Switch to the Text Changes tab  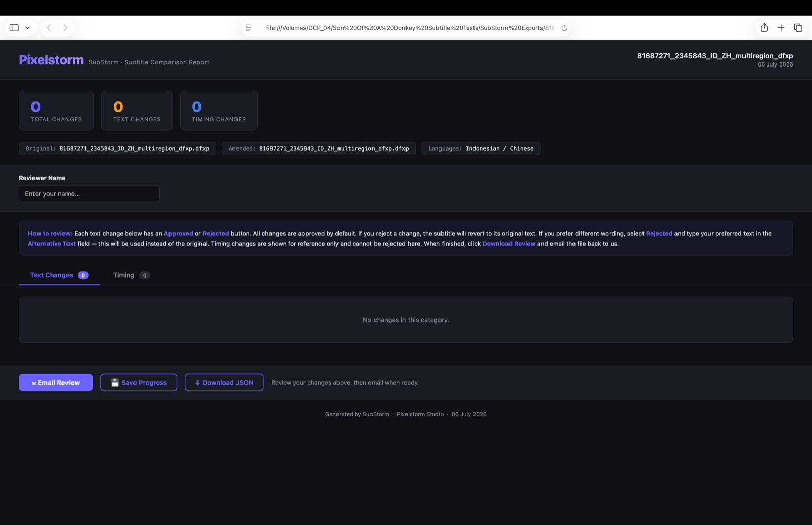pos(59,275)
